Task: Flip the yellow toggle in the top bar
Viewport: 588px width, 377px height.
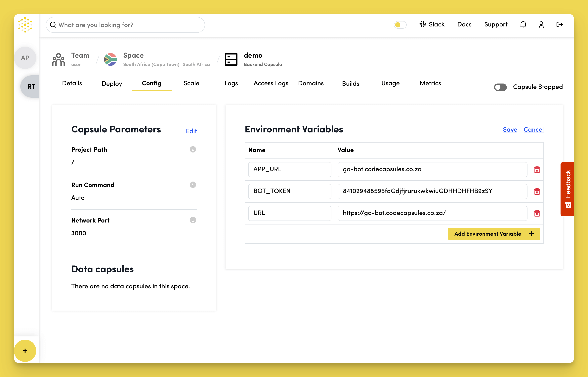Action: [x=400, y=25]
